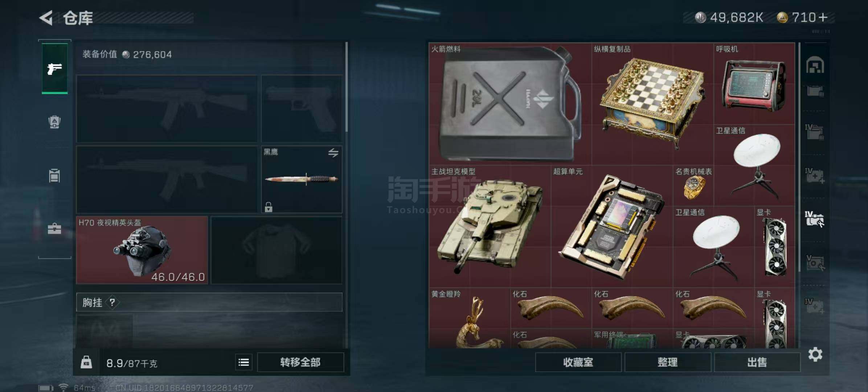Select the main stash icon at top right
This screenshot has height=392, width=868.
[x=815, y=65]
